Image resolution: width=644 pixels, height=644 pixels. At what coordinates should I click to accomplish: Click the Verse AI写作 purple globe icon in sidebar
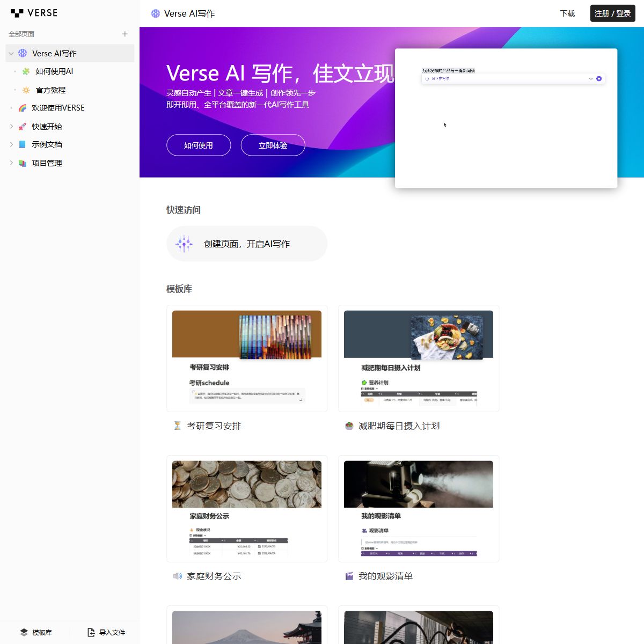[23, 53]
